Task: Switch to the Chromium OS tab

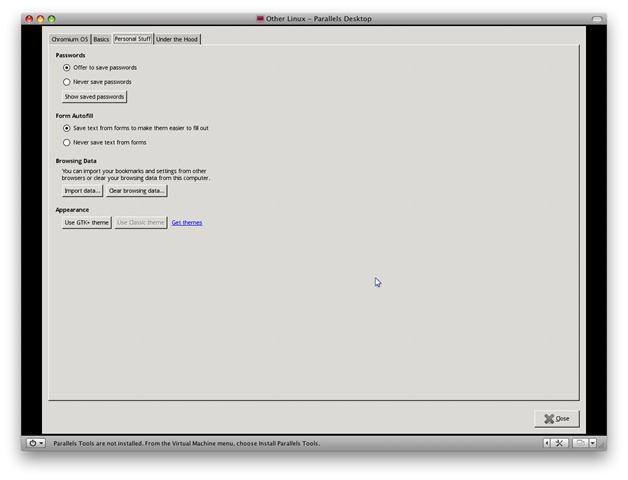Action: point(70,39)
